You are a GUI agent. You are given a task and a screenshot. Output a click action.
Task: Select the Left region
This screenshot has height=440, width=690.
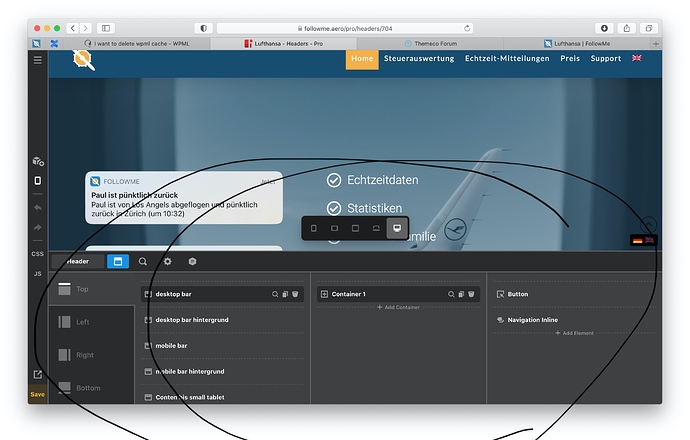92,322
